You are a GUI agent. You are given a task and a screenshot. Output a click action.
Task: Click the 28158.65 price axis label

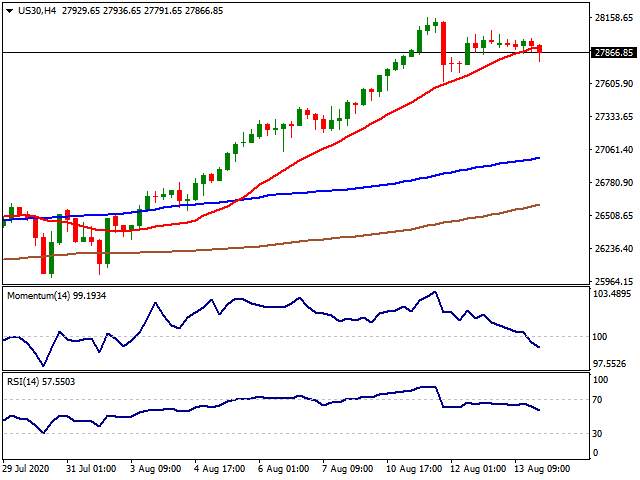[x=614, y=18]
